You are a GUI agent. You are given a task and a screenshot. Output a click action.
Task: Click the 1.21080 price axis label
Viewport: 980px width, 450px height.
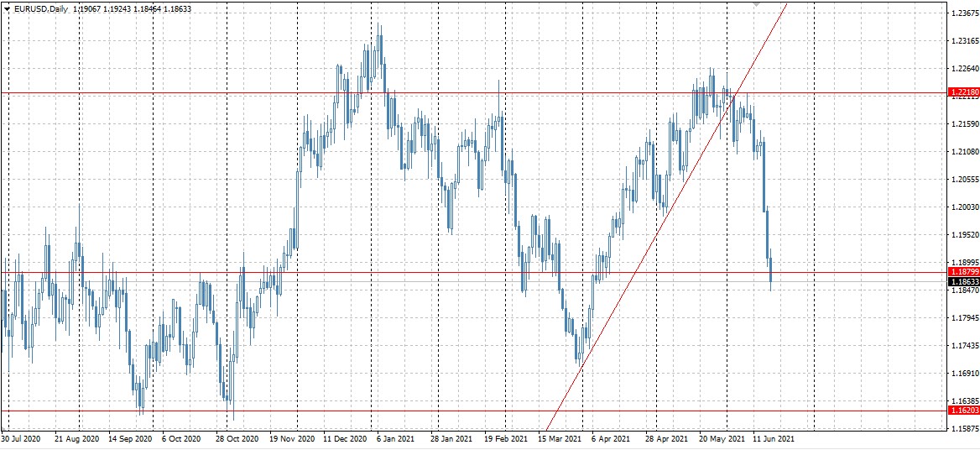965,151
